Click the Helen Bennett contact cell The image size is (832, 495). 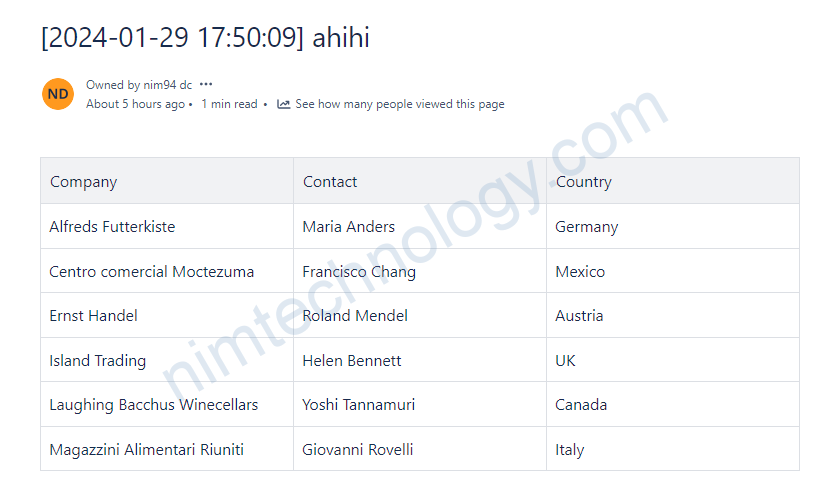pyautogui.click(x=352, y=361)
